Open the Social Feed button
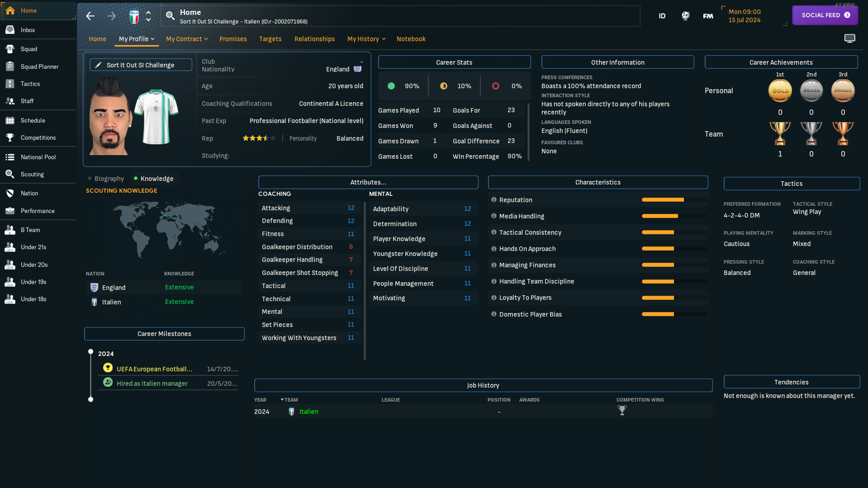Viewport: 868px width, 488px height. coord(825,15)
